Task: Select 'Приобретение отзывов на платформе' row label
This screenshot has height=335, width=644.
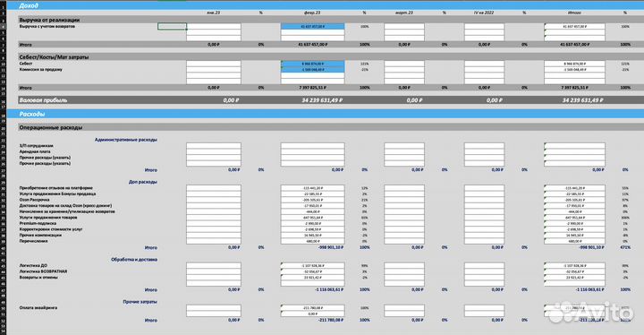Action: coord(55,188)
